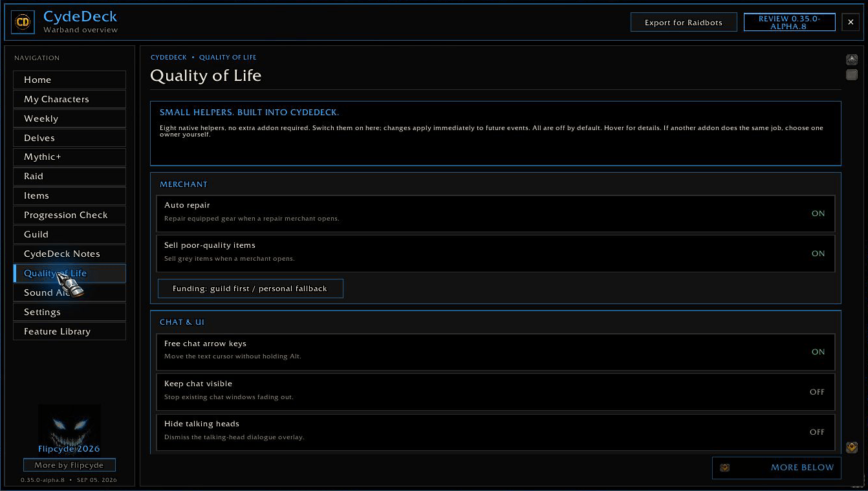The height and width of the screenshot is (491, 868).
Task: Go to the Weekly page
Action: pyautogui.click(x=69, y=118)
